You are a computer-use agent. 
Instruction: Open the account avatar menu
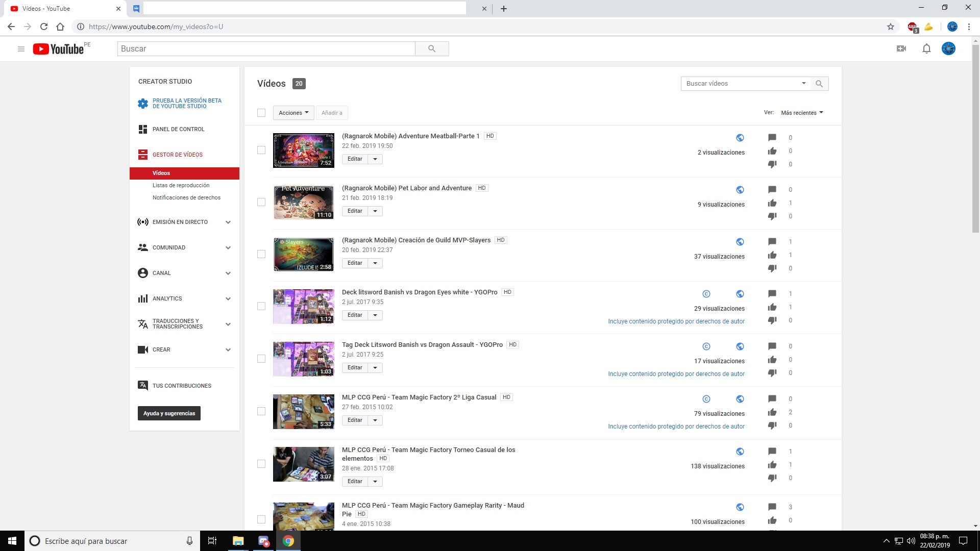[x=948, y=49]
